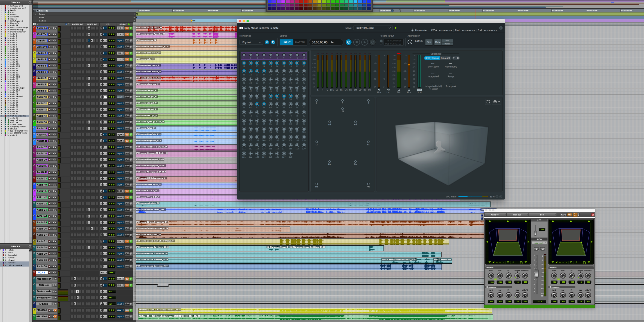Toggle the panner SAFE button
This screenshot has width=644, height=322.
pyautogui.click(x=563, y=215)
